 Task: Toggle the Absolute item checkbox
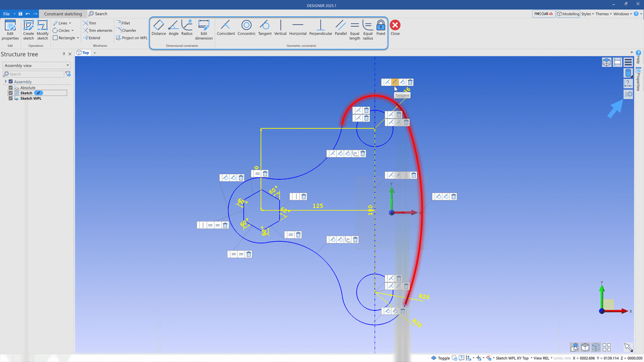(11, 88)
